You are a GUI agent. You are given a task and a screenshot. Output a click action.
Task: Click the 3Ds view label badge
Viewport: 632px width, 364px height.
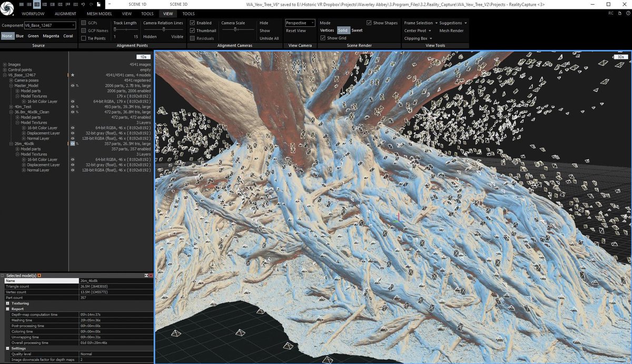(x=620, y=56)
